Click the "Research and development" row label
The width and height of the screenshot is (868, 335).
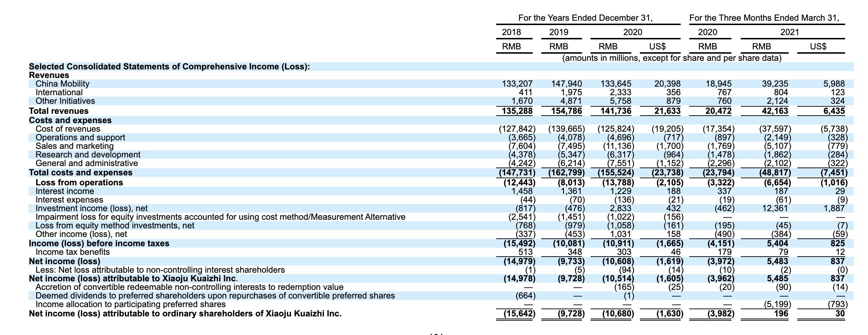88,155
